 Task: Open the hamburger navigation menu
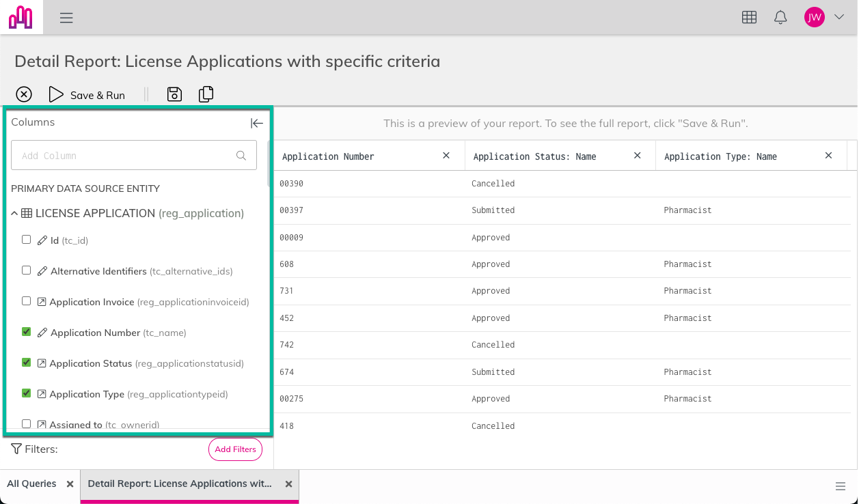66,18
